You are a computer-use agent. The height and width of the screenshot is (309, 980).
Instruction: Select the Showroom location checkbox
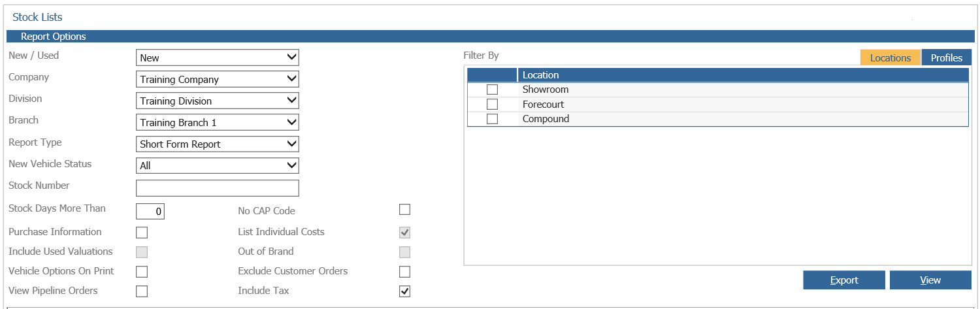click(492, 89)
